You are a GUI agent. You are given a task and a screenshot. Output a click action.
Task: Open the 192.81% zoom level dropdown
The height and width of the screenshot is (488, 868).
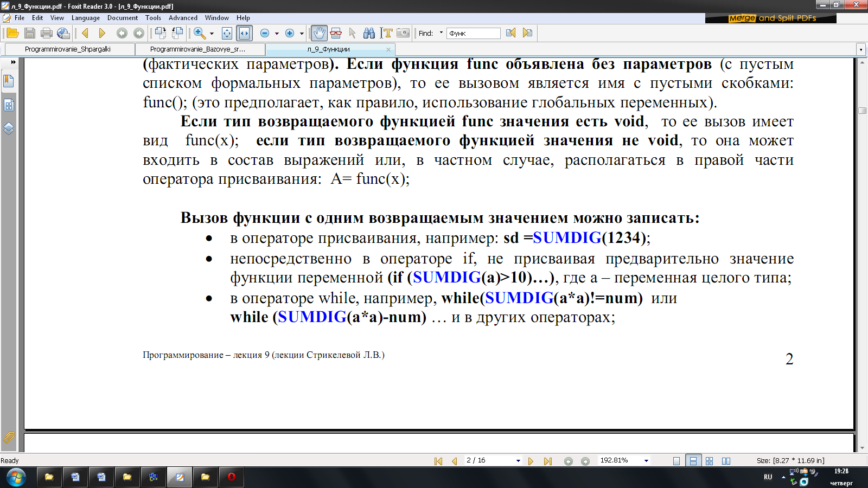point(646,461)
